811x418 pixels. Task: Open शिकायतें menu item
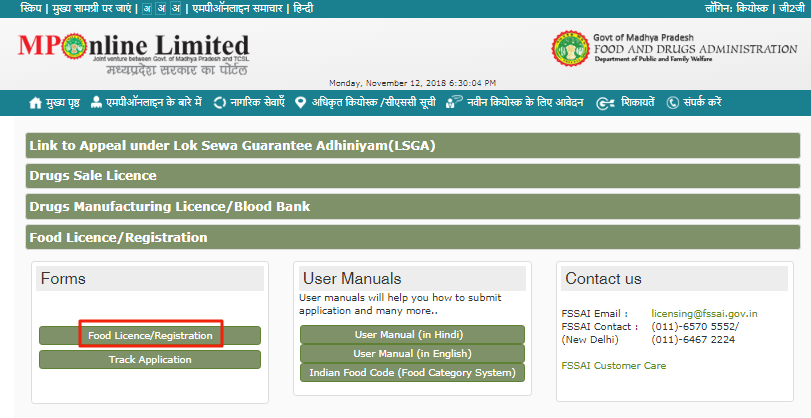[x=638, y=102]
